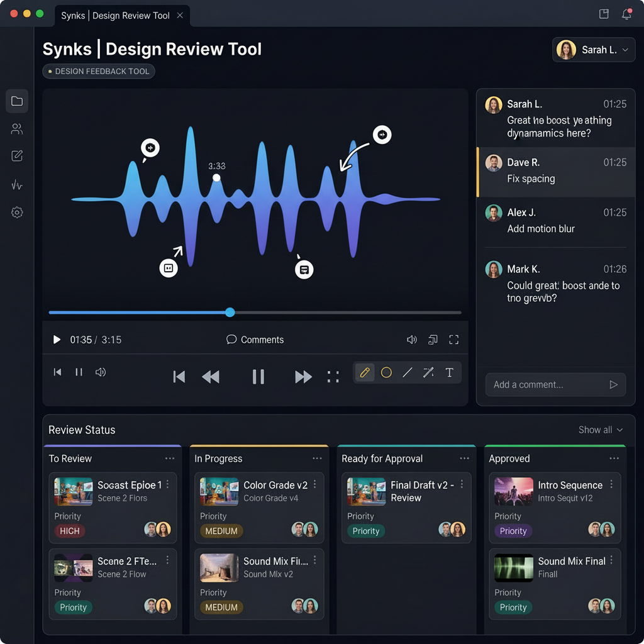Click the HIGH priority badge
644x644 pixels.
[x=69, y=531]
